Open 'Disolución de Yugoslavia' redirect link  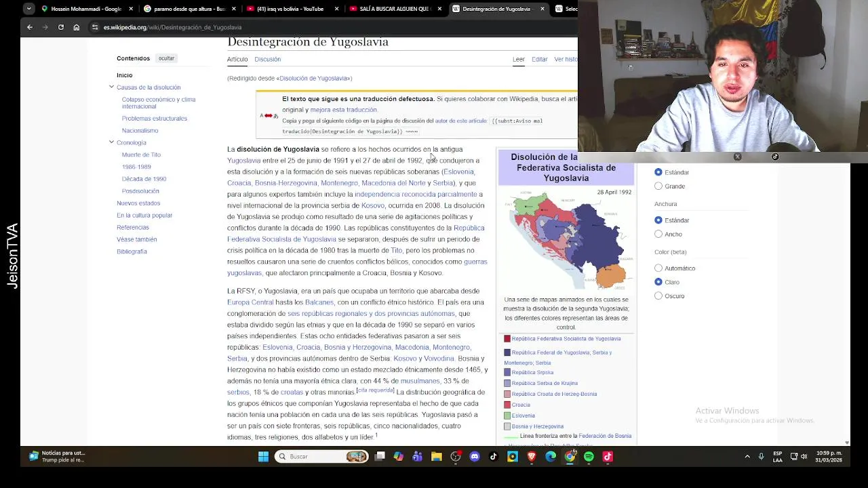(x=314, y=79)
